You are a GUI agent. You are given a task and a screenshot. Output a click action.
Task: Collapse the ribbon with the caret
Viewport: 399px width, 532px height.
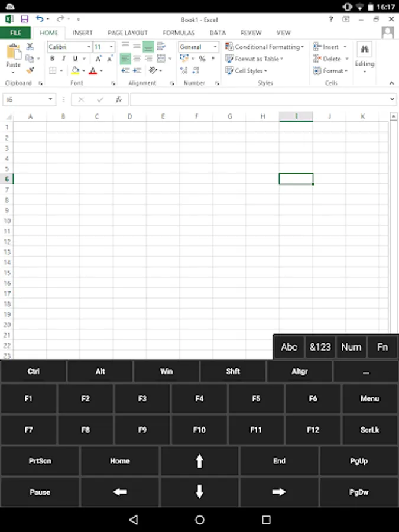click(391, 83)
